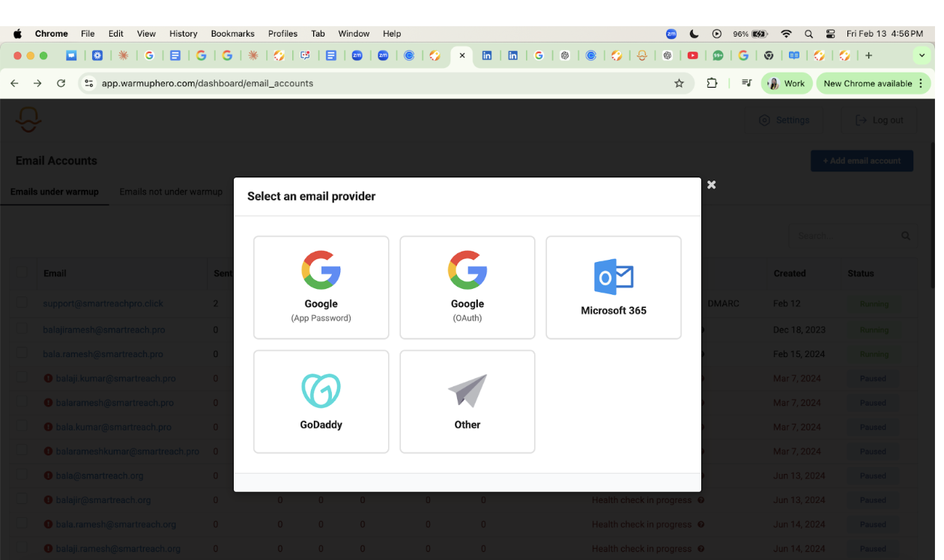Open the Wi-Fi status icon
This screenshot has width=944, height=560.
coord(786,34)
